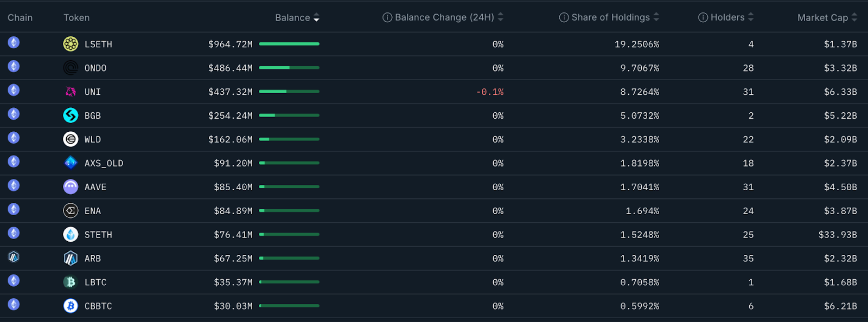The width and height of the screenshot is (868, 322).
Task: Click info icon beside Holders header
Action: tap(703, 17)
